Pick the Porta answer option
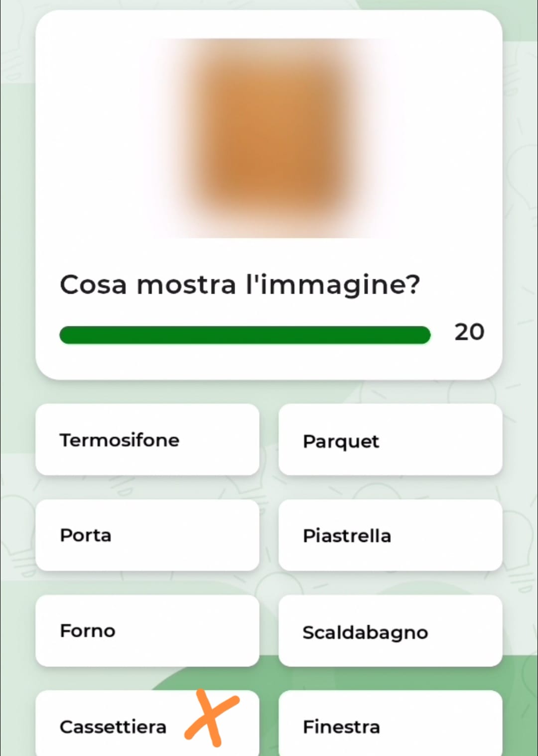Image resolution: width=538 pixels, height=756 pixels. click(x=147, y=535)
